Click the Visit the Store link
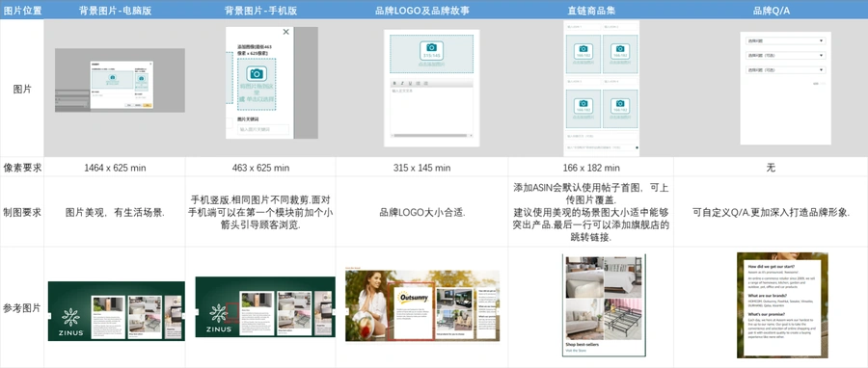 (576, 351)
